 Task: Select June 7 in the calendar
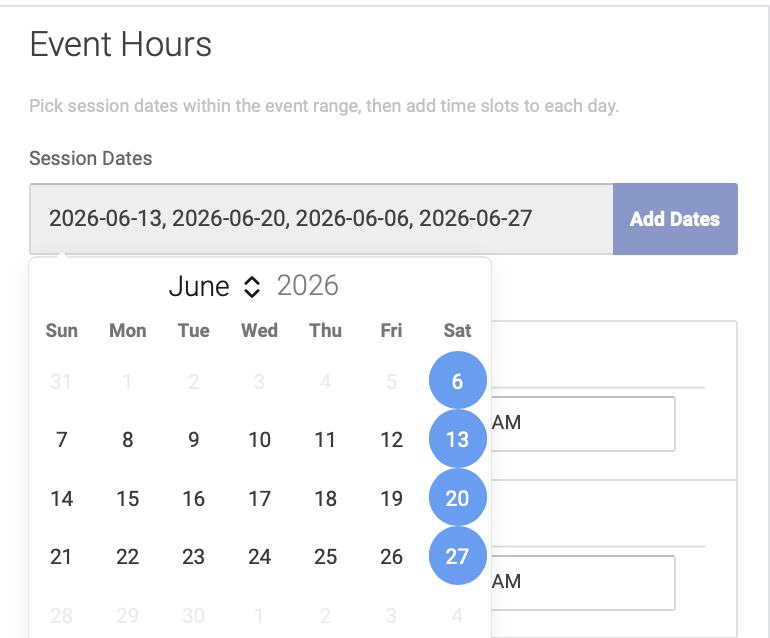coord(62,439)
